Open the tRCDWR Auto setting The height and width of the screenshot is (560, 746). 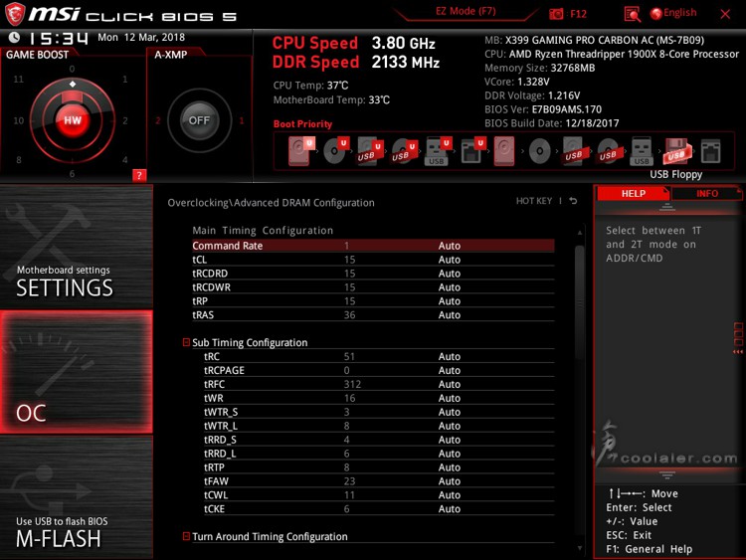[450, 286]
